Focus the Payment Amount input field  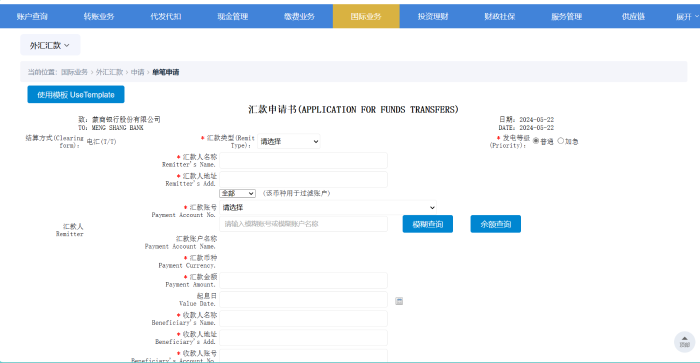point(304,281)
